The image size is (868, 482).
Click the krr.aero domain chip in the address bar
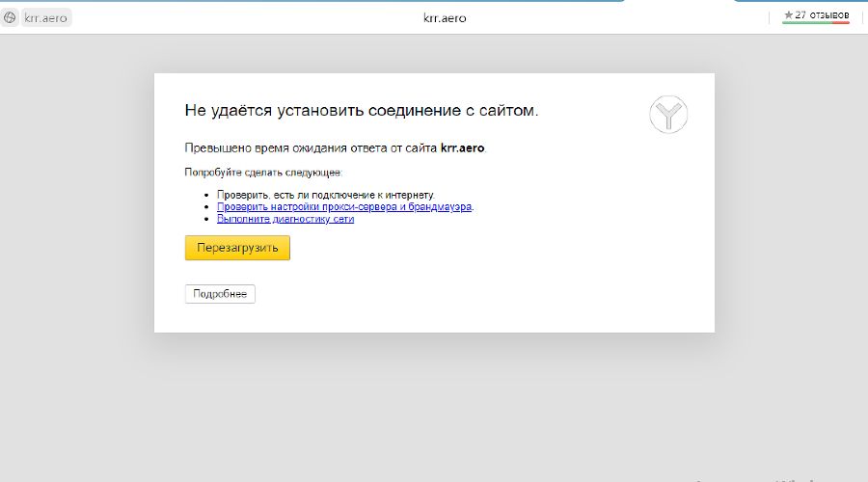point(45,17)
